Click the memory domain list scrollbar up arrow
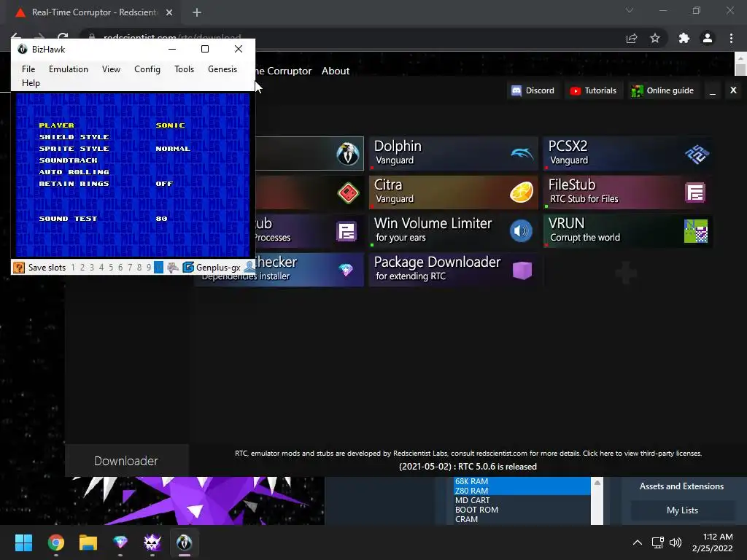This screenshot has height=560, width=747. 597,483
